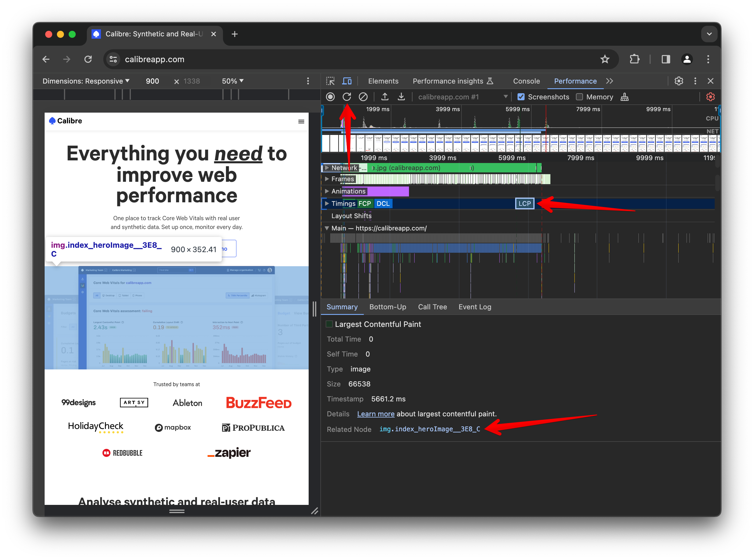Open capture settings gear on the right
Viewport: 754px width, 560px height.
710,97
